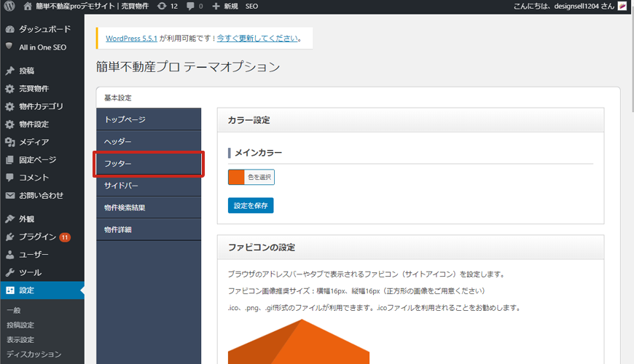Screen dimensions: 634x364
Task: Go to 投稿 posts menu
Action: point(26,71)
